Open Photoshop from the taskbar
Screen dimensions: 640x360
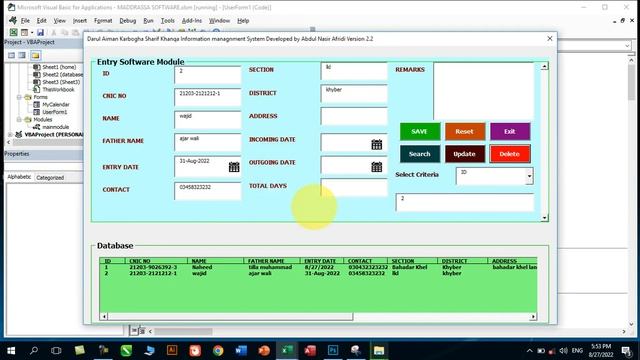[x=333, y=350]
